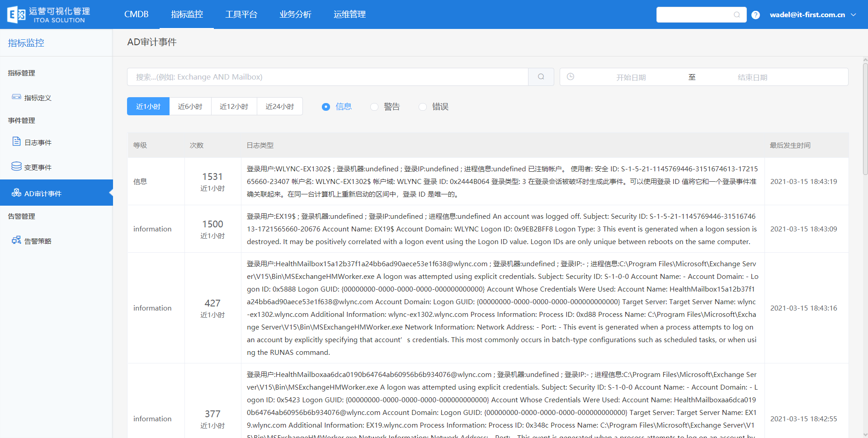Click the count 1500 cell
The width and height of the screenshot is (868, 438).
coord(212,229)
